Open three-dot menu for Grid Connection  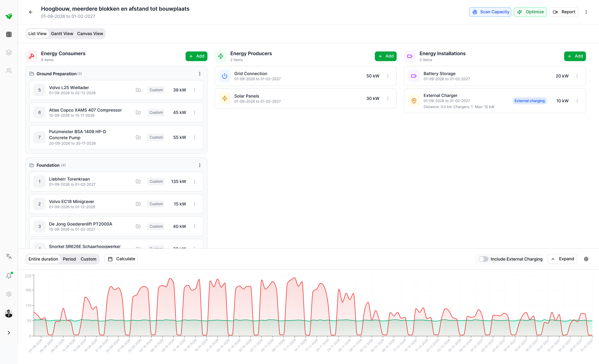pos(388,76)
